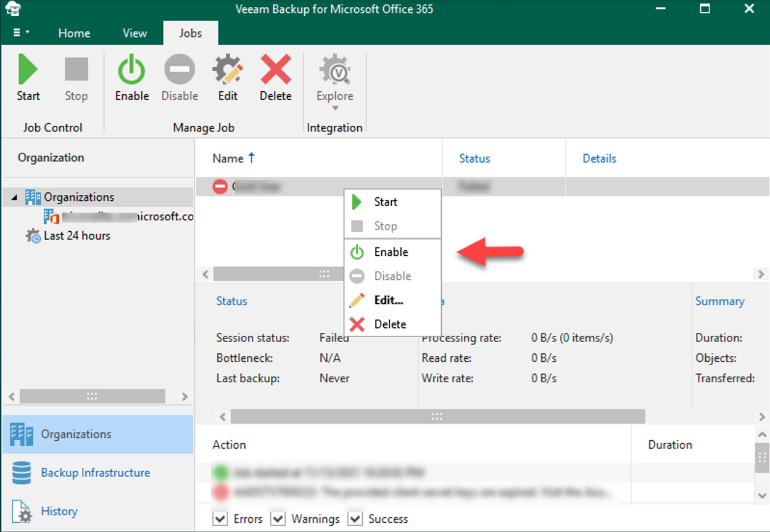Click the green Enable power icon in ribbon
Image resolution: width=770 pixels, height=532 pixels.
[x=131, y=70]
